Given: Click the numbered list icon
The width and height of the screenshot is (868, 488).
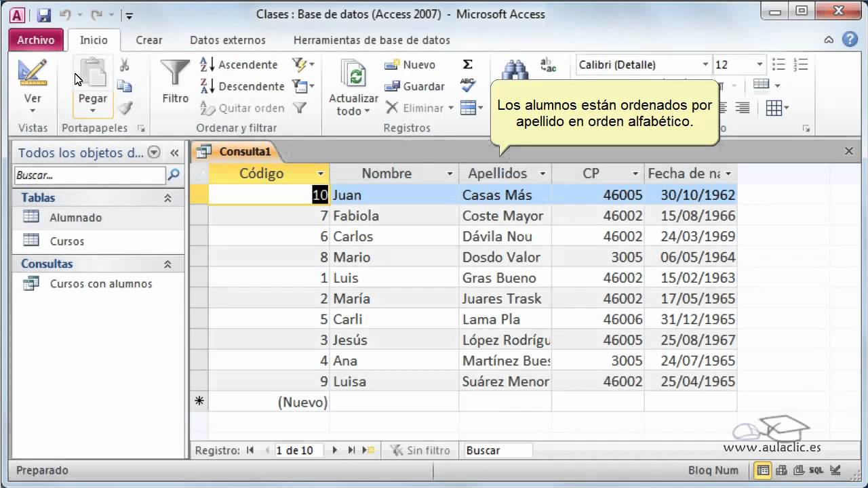Looking at the screenshot, I should (801, 65).
